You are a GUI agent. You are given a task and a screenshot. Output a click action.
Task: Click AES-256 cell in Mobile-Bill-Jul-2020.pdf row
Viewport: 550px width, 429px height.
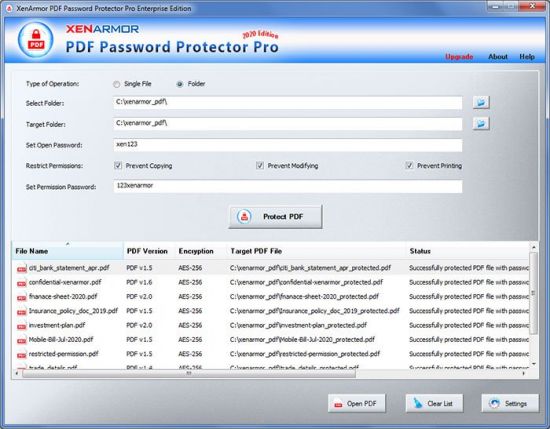coord(190,340)
